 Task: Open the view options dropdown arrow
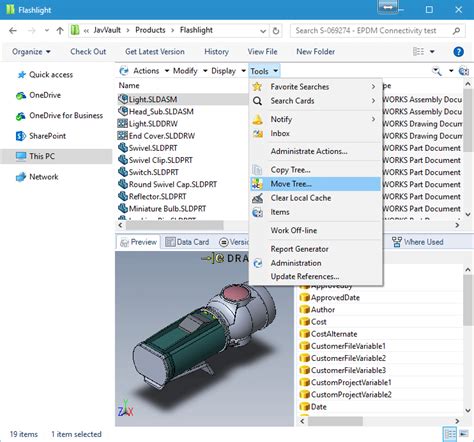[432, 52]
